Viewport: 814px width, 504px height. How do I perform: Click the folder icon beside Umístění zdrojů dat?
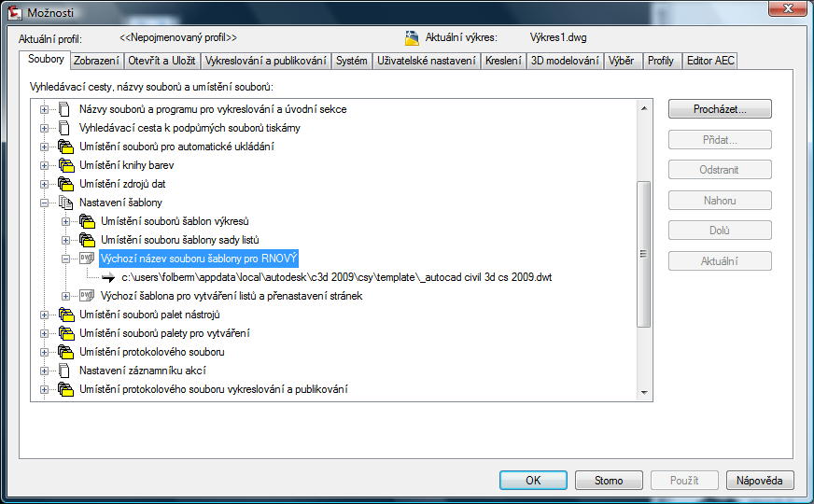pyautogui.click(x=65, y=184)
